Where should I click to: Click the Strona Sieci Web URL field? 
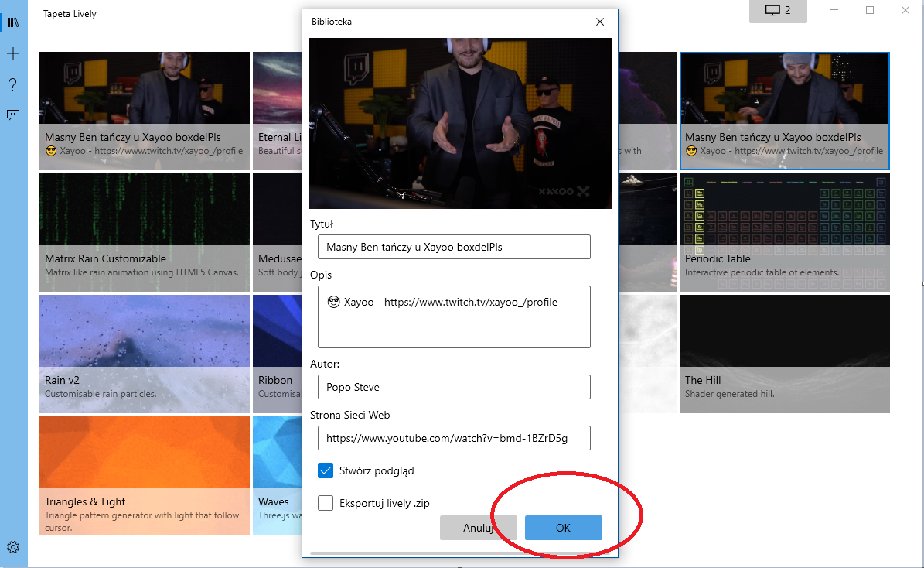454,438
